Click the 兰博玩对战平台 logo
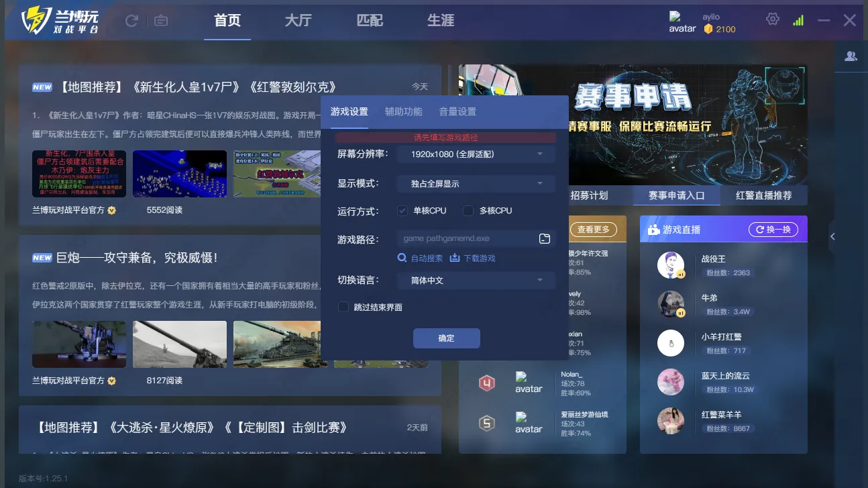This screenshot has height=488, width=868. 60,21
